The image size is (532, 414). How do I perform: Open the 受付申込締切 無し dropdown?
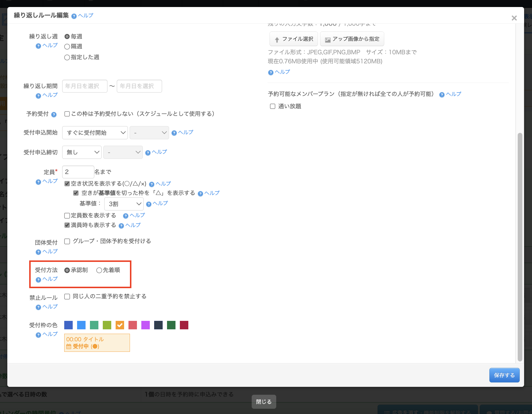click(x=82, y=152)
